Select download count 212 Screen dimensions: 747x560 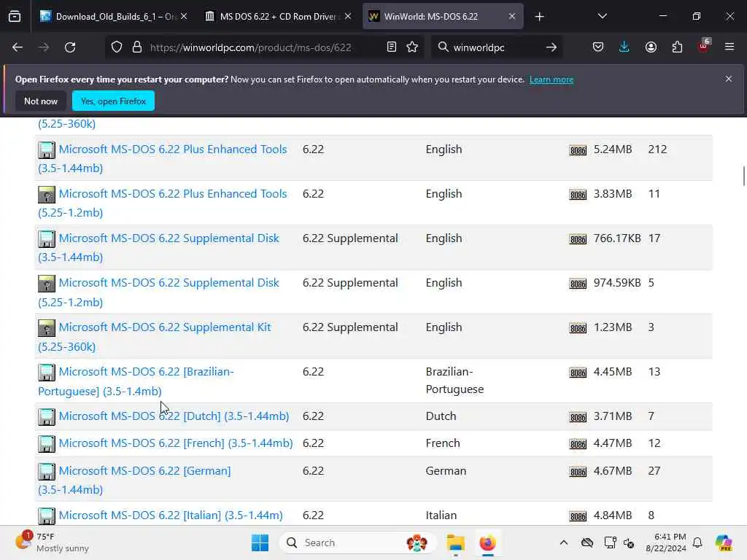pyautogui.click(x=657, y=149)
